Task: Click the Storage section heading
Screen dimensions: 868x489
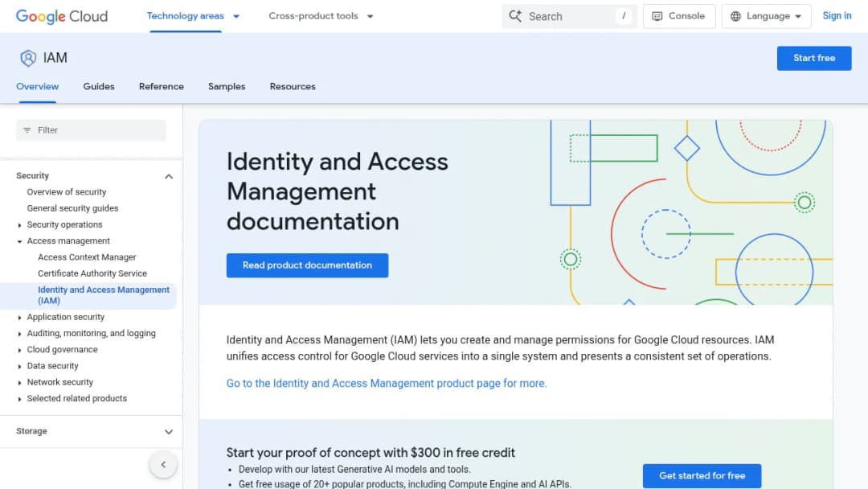Action: point(31,431)
